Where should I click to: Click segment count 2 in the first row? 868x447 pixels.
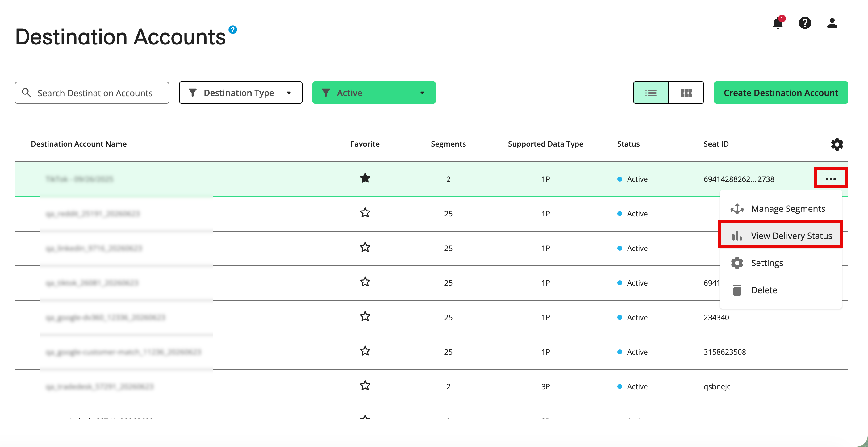click(x=448, y=179)
